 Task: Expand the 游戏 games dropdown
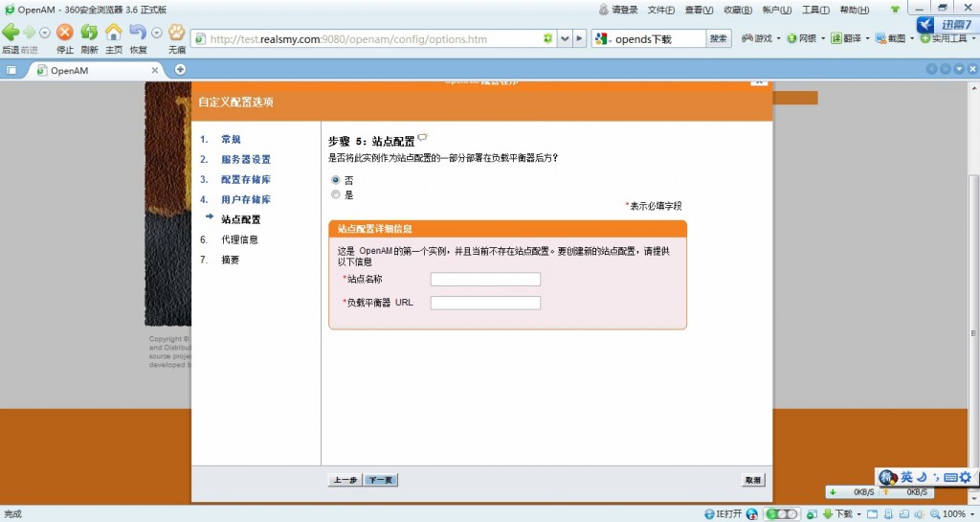[x=779, y=38]
